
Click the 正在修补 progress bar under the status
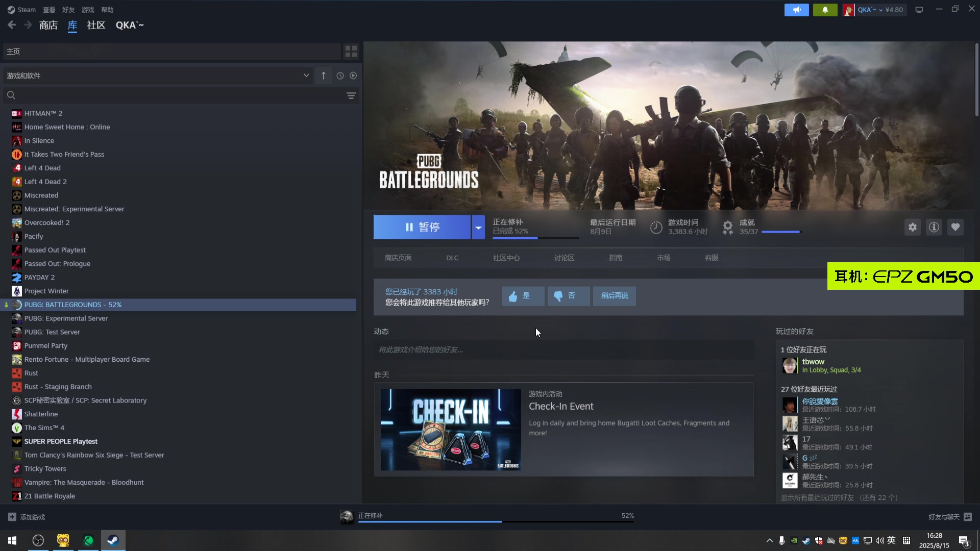(x=535, y=238)
